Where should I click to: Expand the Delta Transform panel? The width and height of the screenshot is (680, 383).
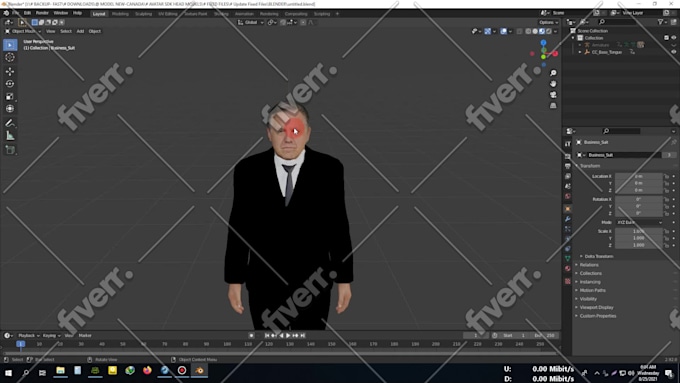coord(597,256)
